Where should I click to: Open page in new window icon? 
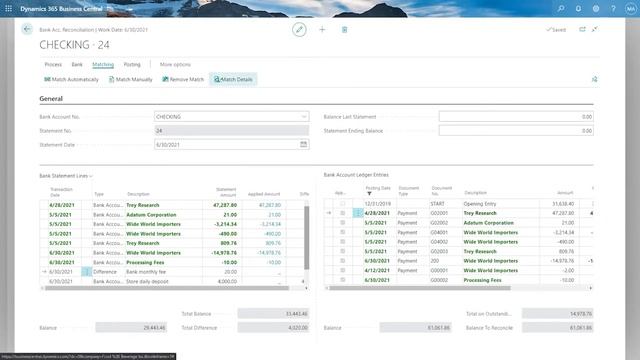pos(582,29)
